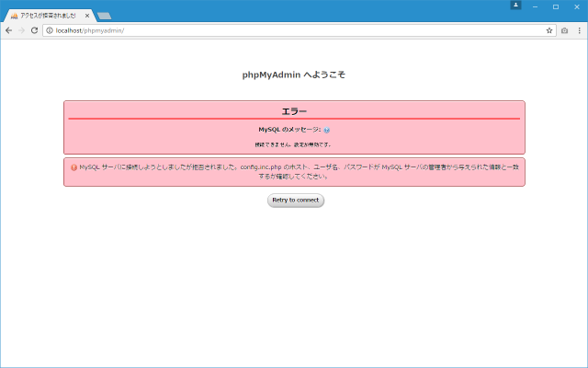Close the current browser tab
The image size is (588, 368).
pyautogui.click(x=87, y=16)
